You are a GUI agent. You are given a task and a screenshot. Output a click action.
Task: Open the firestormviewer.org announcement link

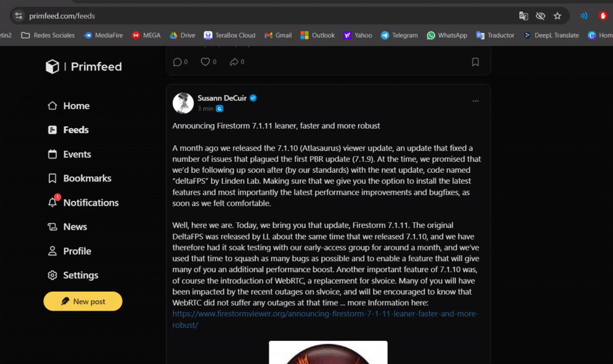[326, 319]
